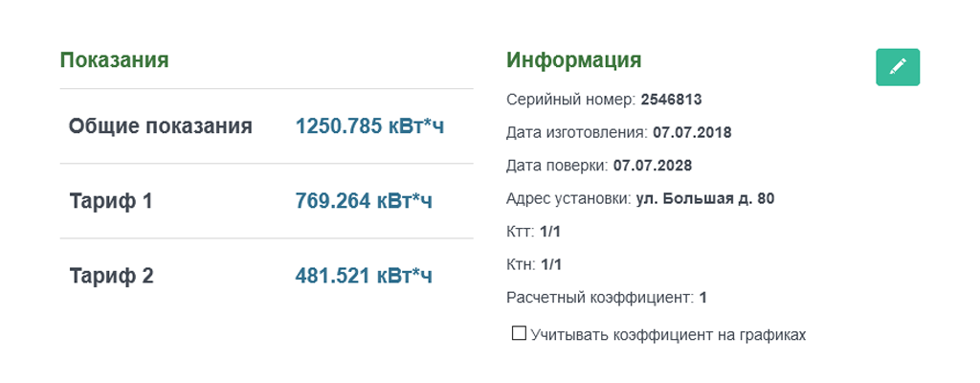Click the "Учитывать коэффициент на графиках" label text
Viewport: 980px width, 383px height.
click(x=668, y=335)
